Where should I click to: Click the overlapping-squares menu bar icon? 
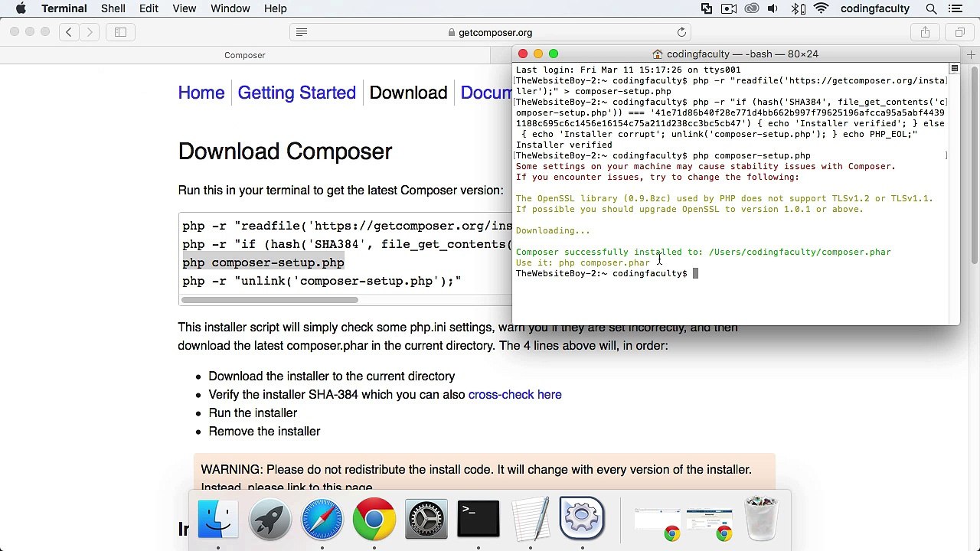tap(707, 8)
